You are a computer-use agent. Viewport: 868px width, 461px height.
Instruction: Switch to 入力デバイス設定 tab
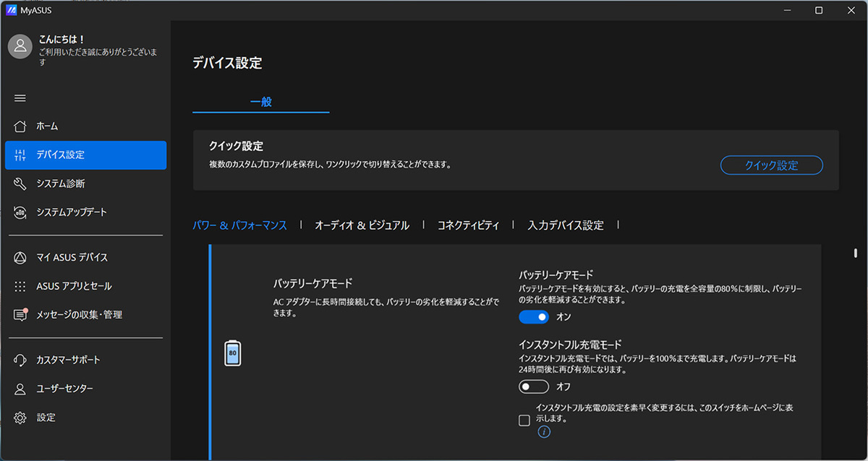566,225
